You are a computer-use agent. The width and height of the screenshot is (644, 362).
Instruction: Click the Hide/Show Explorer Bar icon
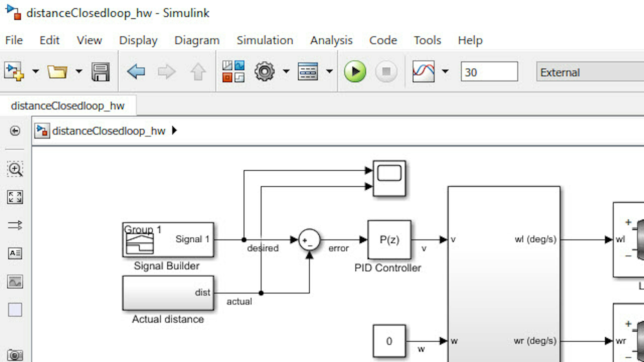click(x=15, y=131)
